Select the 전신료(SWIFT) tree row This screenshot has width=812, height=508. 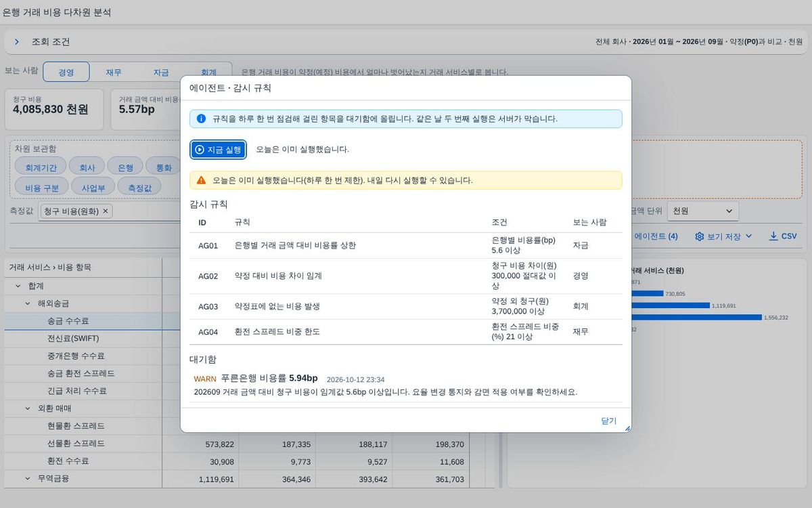pos(83,339)
